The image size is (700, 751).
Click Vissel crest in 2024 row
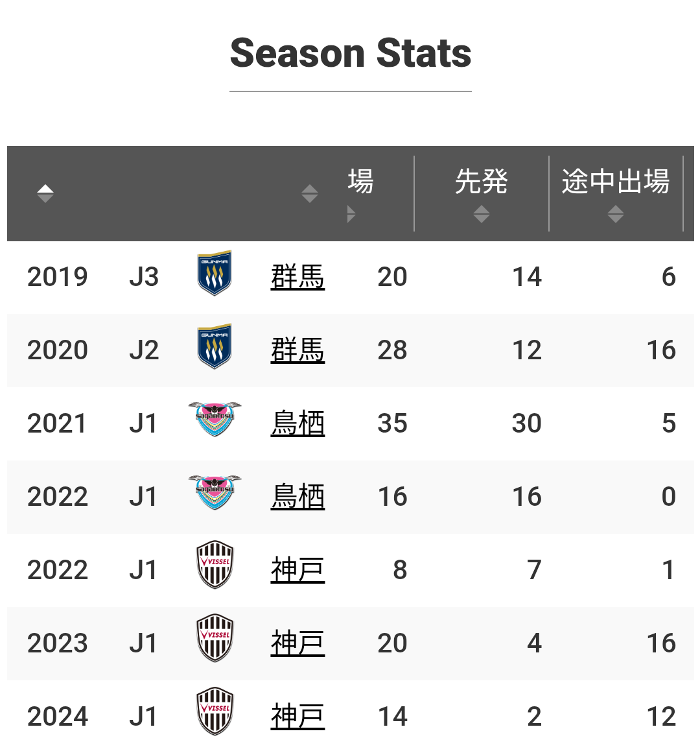[215, 711]
